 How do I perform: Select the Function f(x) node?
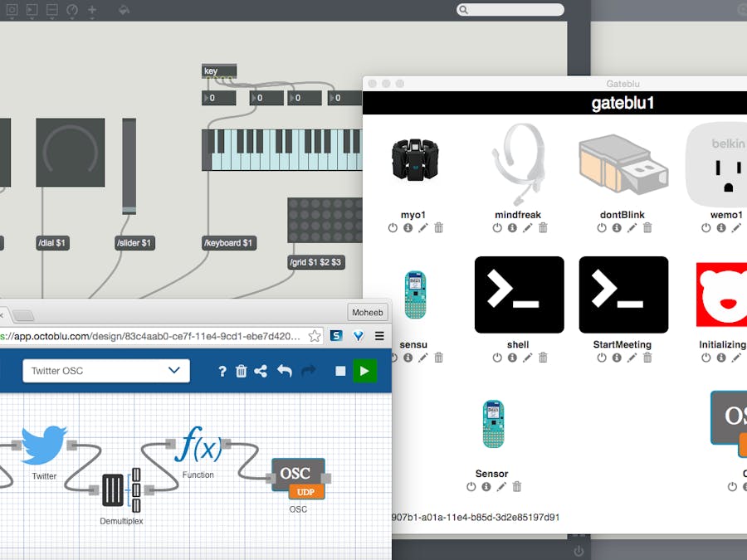point(198,445)
